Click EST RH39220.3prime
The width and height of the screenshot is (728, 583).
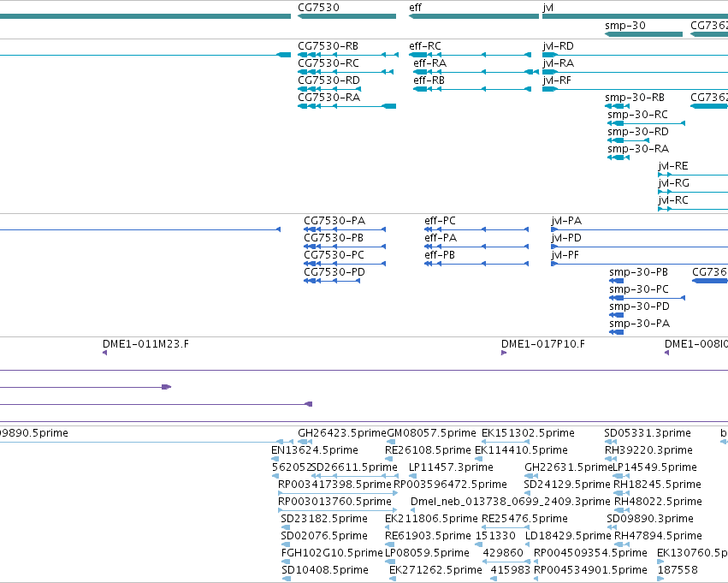(611, 459)
